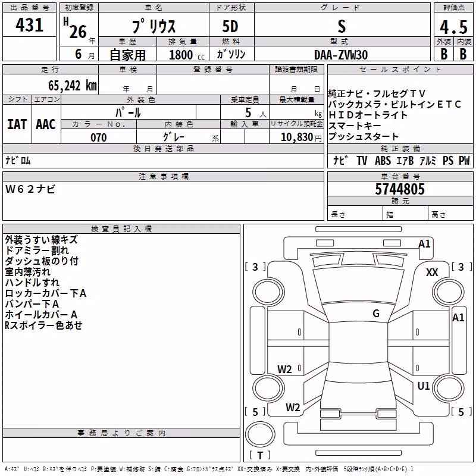Click inspector note ホイールカバーA
476x476 pixels.
pyautogui.click(x=41, y=315)
